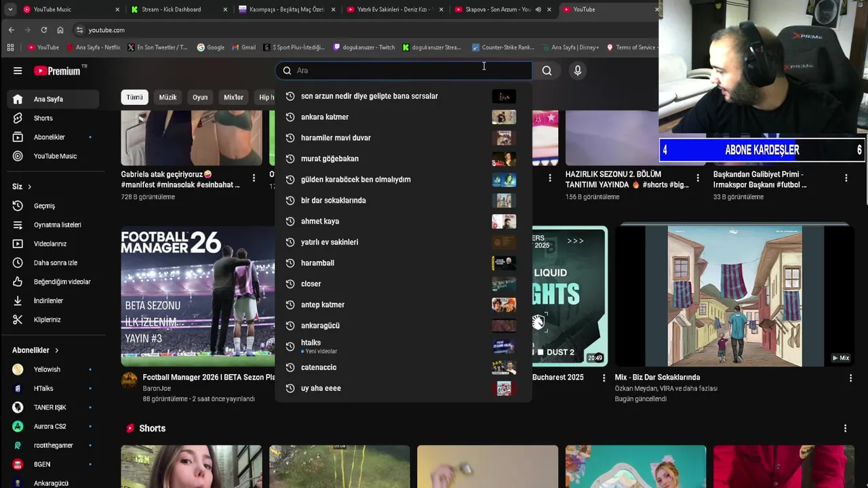Open Daha sonra izle list

click(53, 263)
